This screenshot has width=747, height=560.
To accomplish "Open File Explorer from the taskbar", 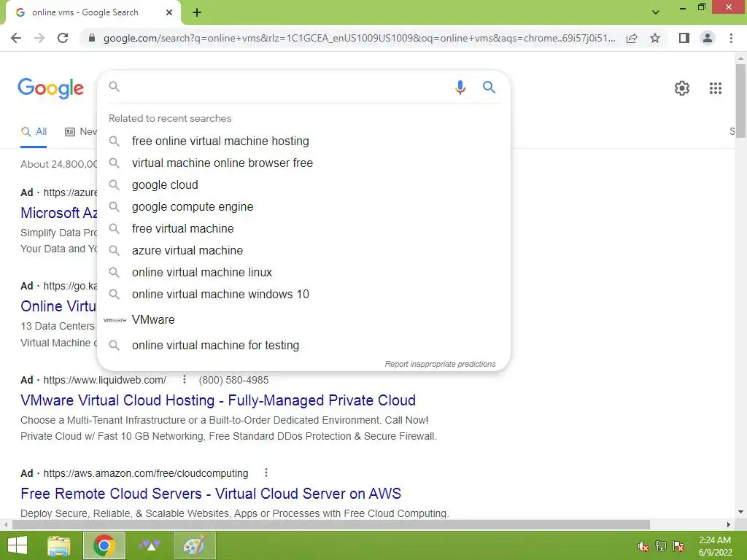I will pyautogui.click(x=60, y=545).
